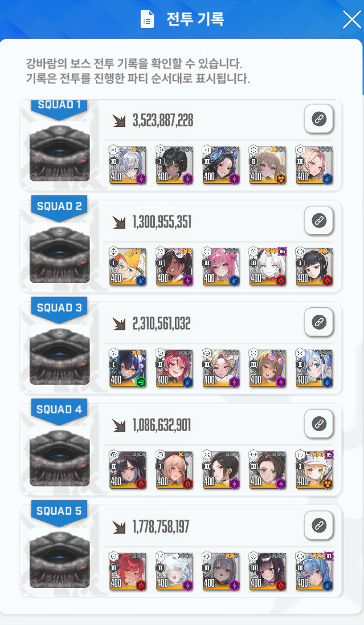Image resolution: width=364 pixels, height=625 pixels.
Task: Tap Squad 3 wind-element first character
Action: [x=128, y=368]
